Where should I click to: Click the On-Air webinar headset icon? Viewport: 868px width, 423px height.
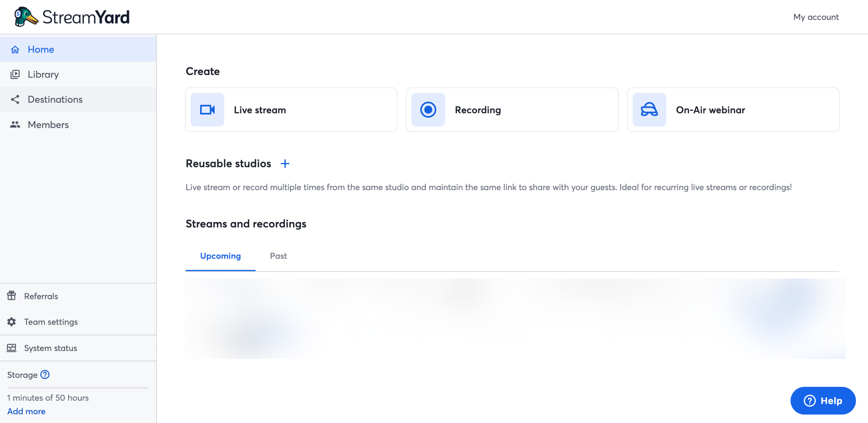point(649,109)
